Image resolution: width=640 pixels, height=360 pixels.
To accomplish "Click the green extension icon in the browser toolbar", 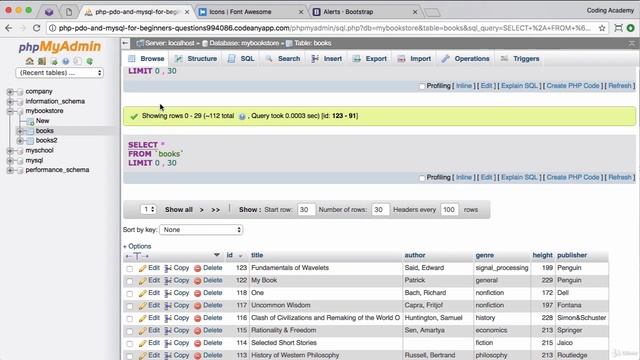I will pos(631,28).
